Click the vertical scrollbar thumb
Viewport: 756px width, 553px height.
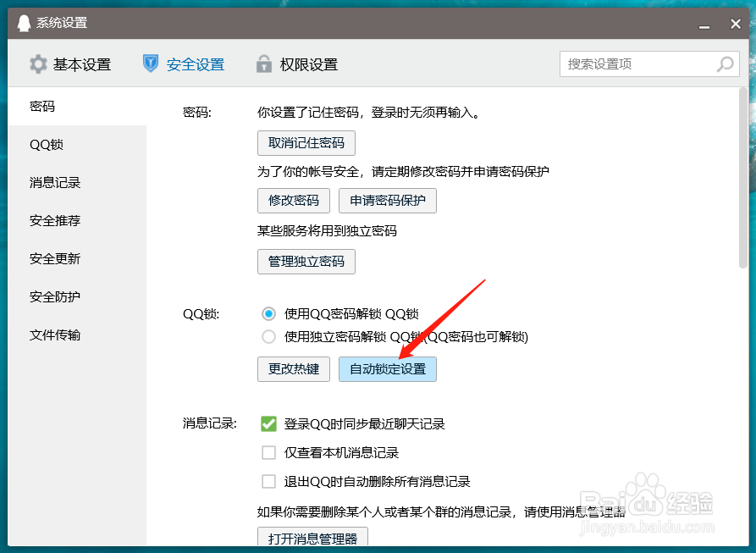pos(743,178)
